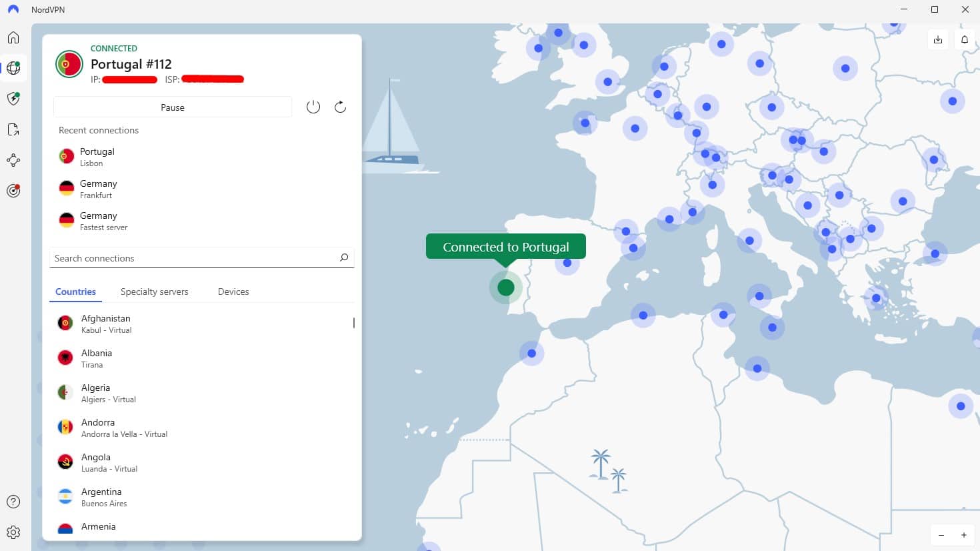Select Andorra in country list
The height and width of the screenshot is (551, 980).
201,428
